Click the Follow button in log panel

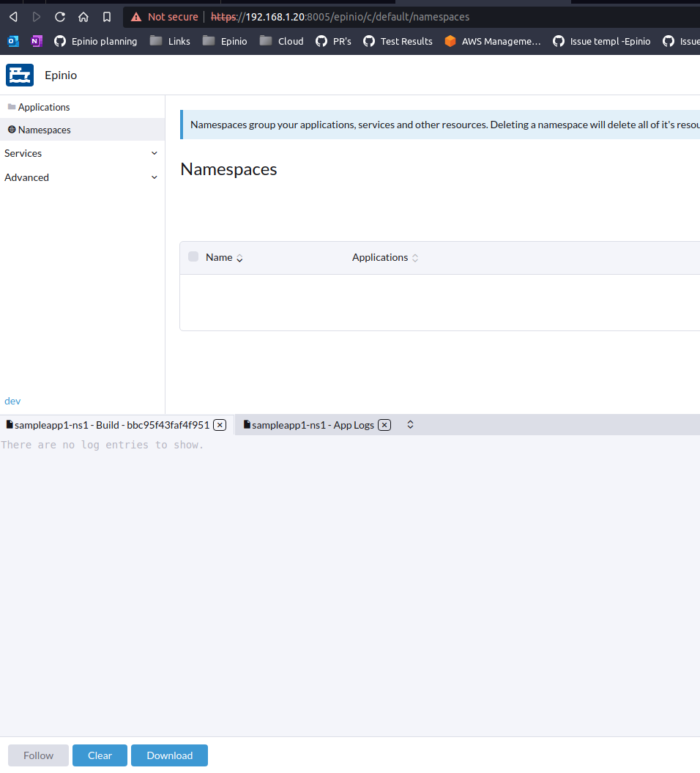click(37, 755)
